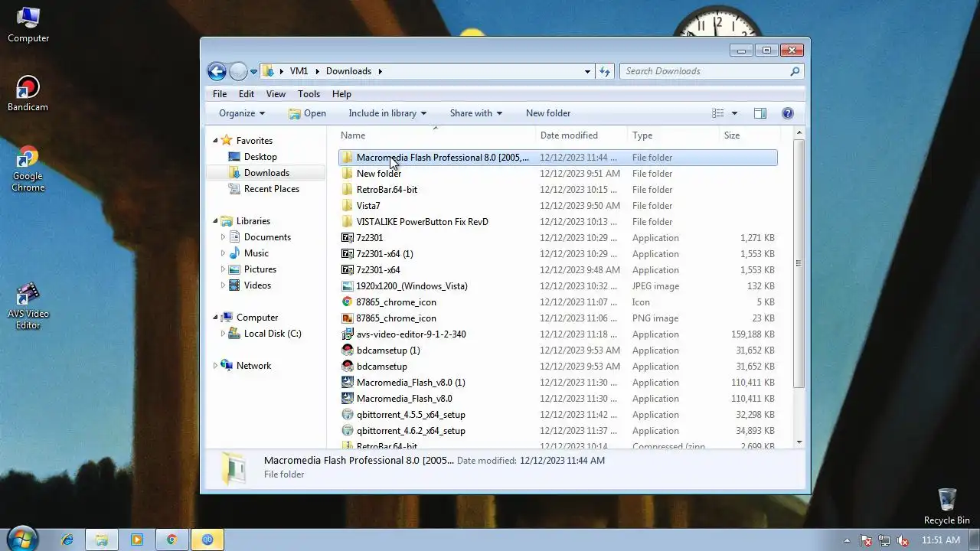Screen dimensions: 980x551
Task: Select Desktop in Favorites
Action: (x=260, y=157)
